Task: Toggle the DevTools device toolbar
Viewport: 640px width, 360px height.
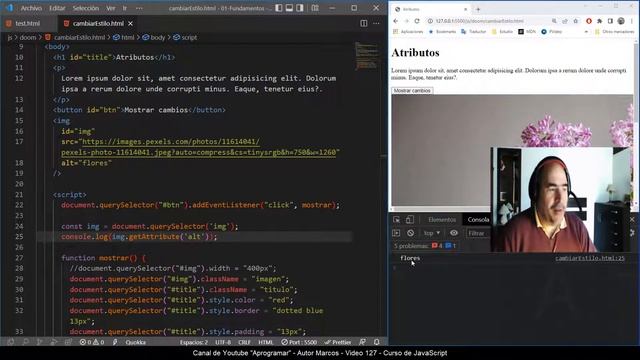Action: (x=409, y=220)
